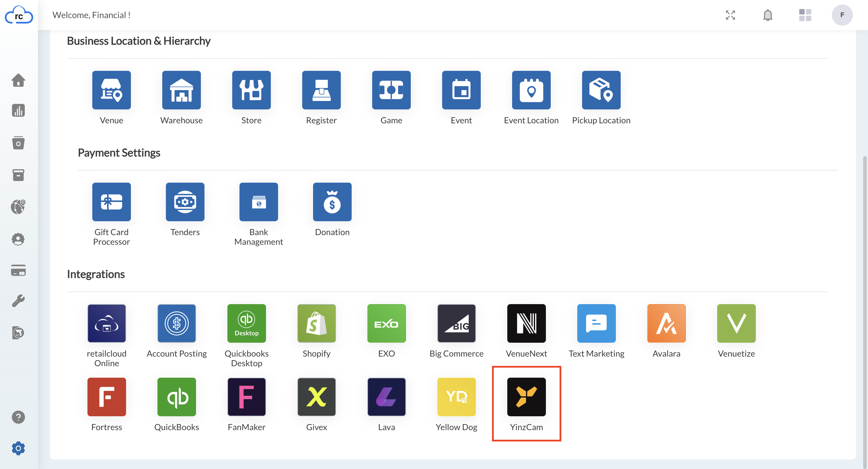Open Quickbooks Desktop integration

pyautogui.click(x=247, y=323)
